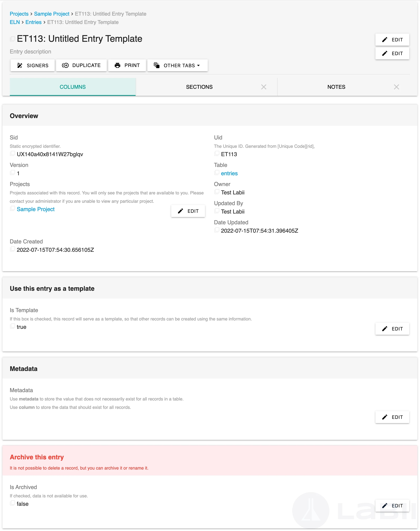Screen dimensions: 420x531
Task: Open the entries table link
Action: (229, 173)
